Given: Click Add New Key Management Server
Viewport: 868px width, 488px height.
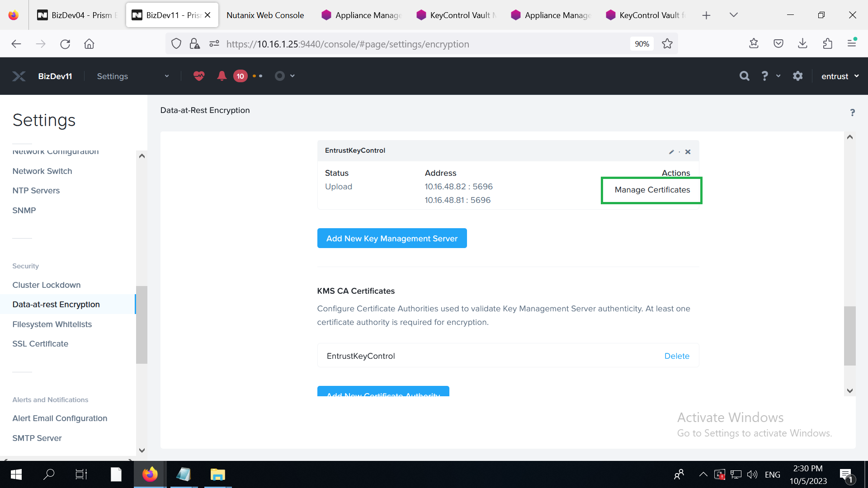Looking at the screenshot, I should click(x=392, y=238).
